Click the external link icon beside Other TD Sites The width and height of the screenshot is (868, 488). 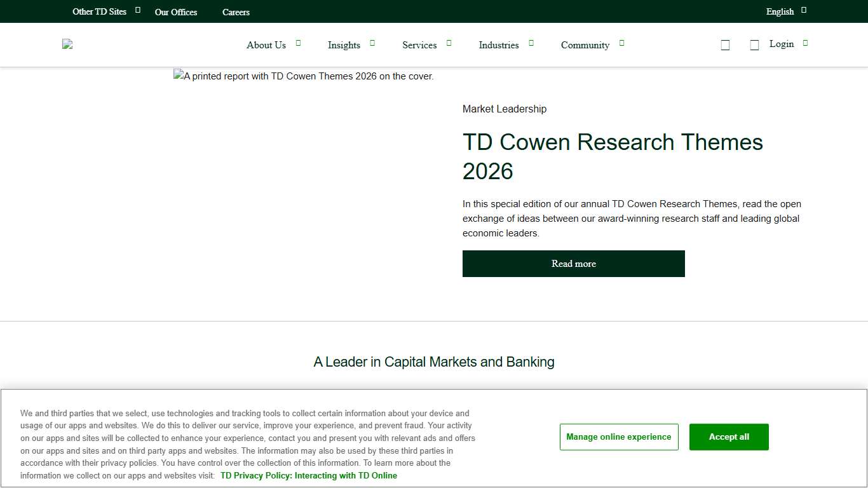137,10
